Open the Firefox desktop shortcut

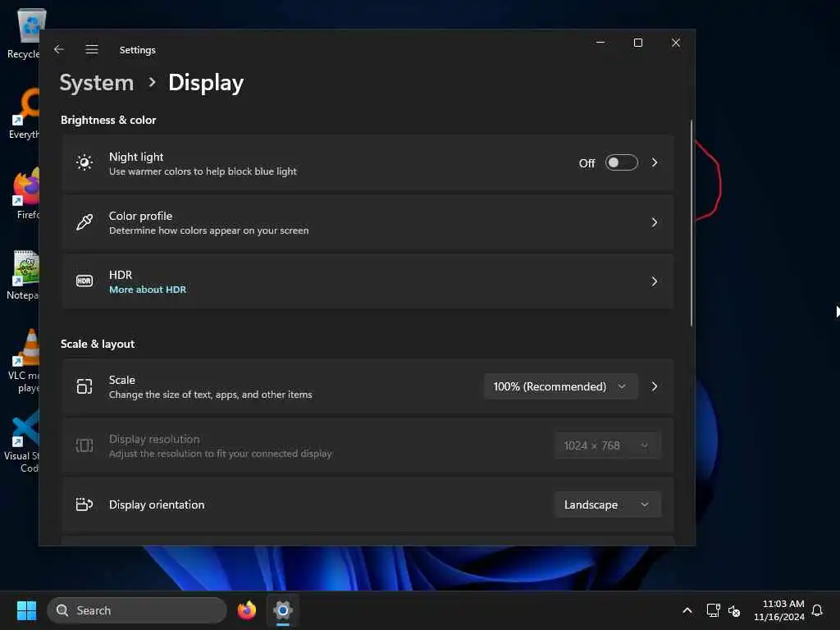pyautogui.click(x=27, y=194)
